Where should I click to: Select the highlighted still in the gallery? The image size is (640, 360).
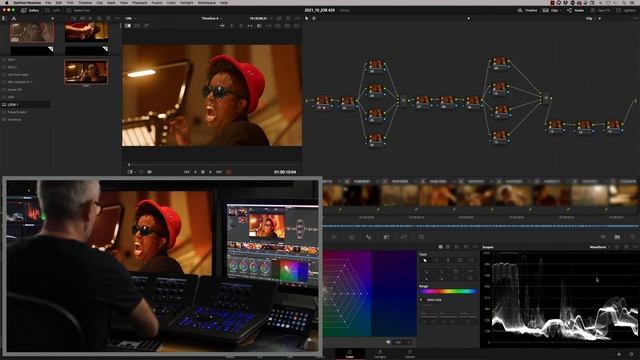86,72
